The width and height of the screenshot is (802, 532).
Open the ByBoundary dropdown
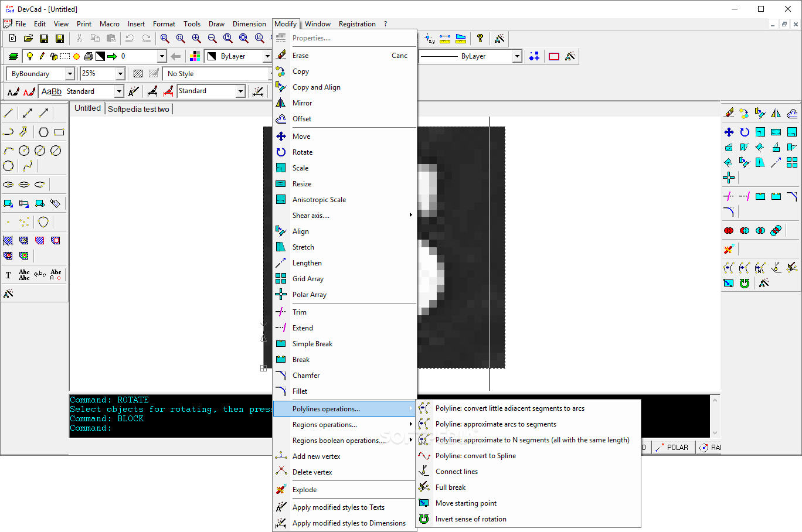click(x=70, y=74)
